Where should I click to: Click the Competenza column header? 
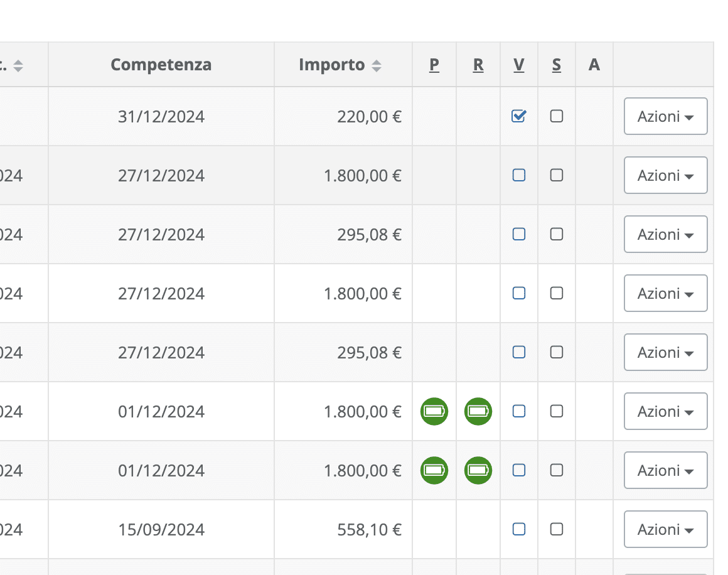coord(161,65)
